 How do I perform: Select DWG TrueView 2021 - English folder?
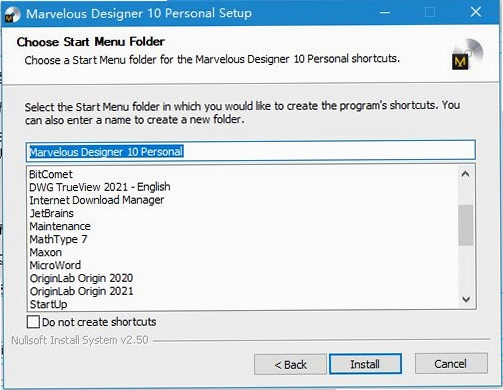100,187
